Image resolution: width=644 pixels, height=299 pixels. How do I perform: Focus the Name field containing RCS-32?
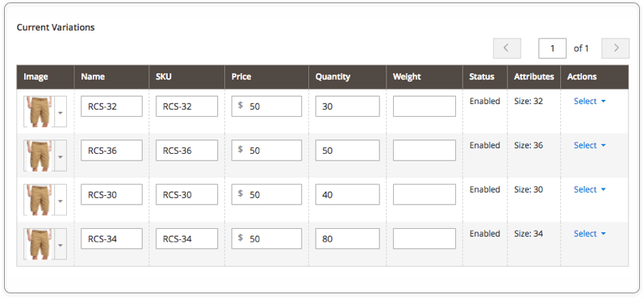click(x=111, y=106)
